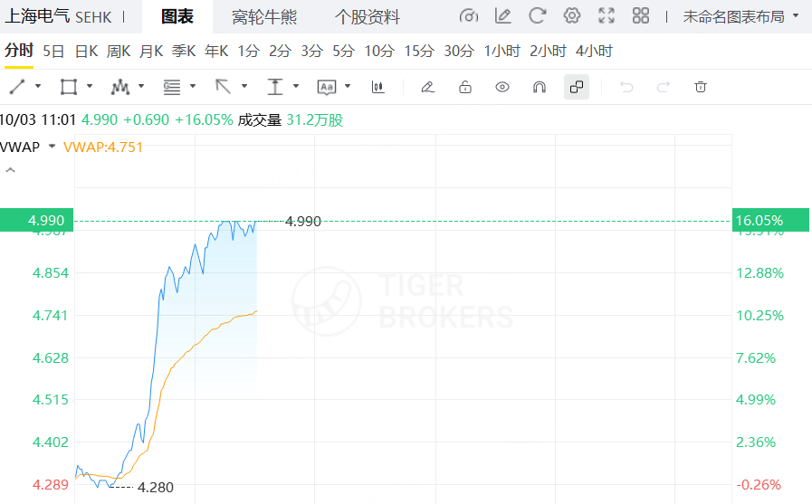Select the 5日 timeframe
Image resolution: width=812 pixels, height=504 pixels.
53,52
